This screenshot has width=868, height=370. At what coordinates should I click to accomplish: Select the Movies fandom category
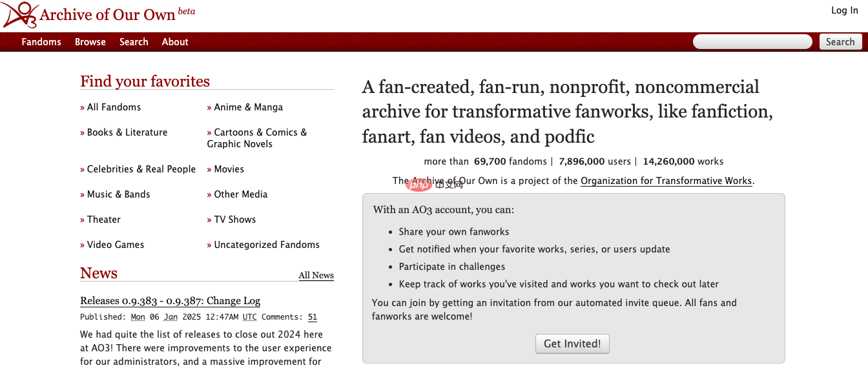[229, 169]
